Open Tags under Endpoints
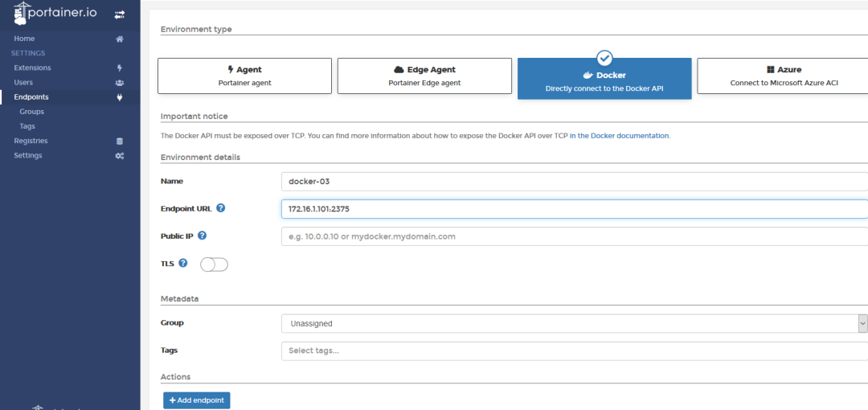Screen dimensions: 868x410 (27, 126)
